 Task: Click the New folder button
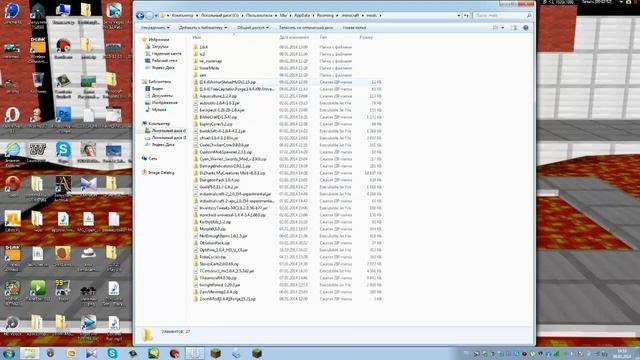[354, 28]
